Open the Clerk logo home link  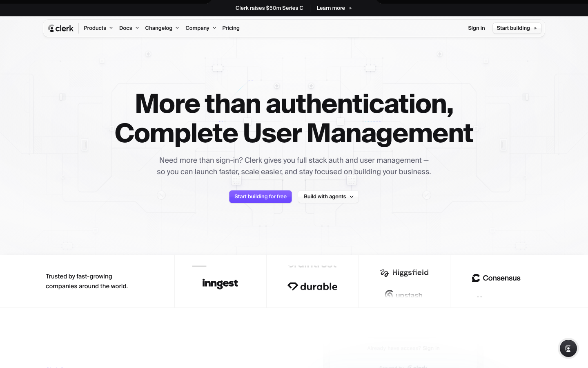pyautogui.click(x=61, y=28)
